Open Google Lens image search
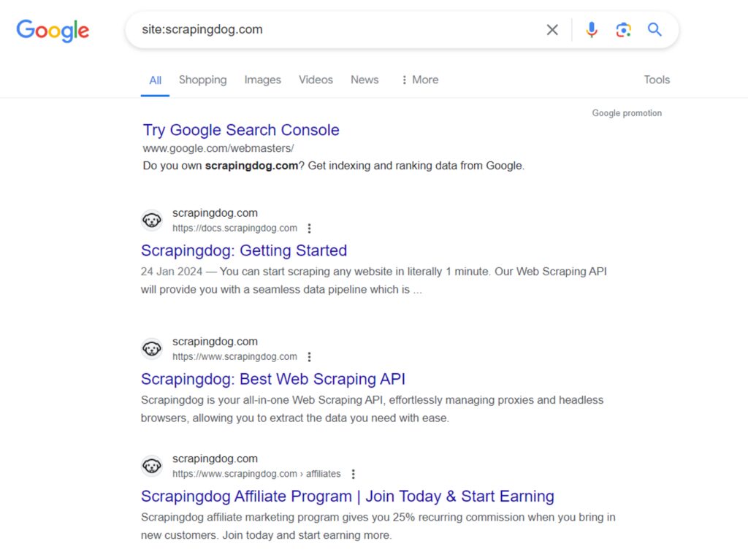Viewport: 748px width, 560px height. tap(623, 30)
